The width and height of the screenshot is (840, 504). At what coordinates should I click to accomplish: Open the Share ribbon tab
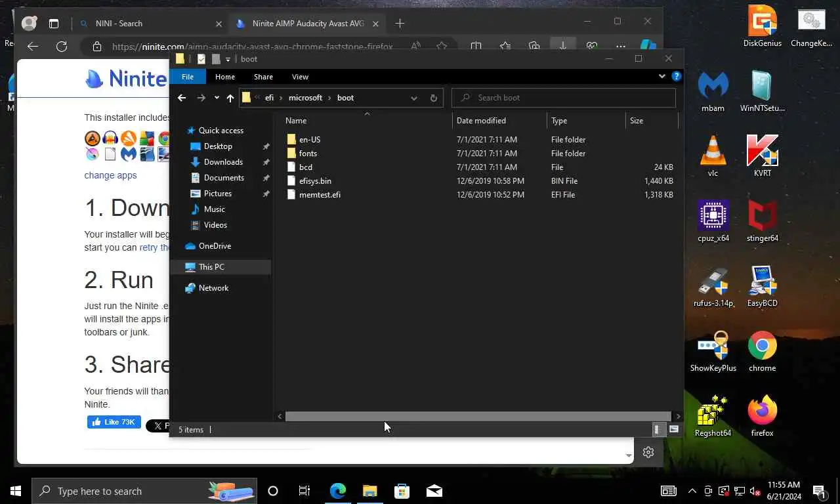(x=263, y=77)
